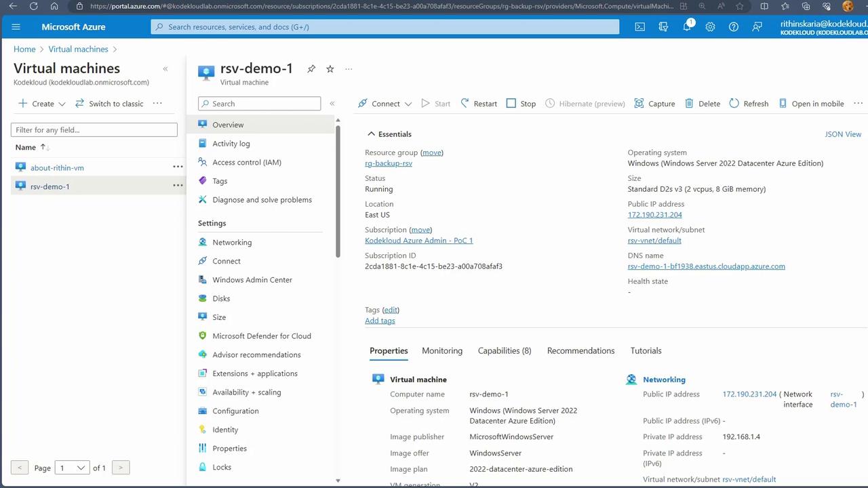This screenshot has width=868, height=488.
Task: Open the Azure portal hamburger menu
Action: [16, 27]
